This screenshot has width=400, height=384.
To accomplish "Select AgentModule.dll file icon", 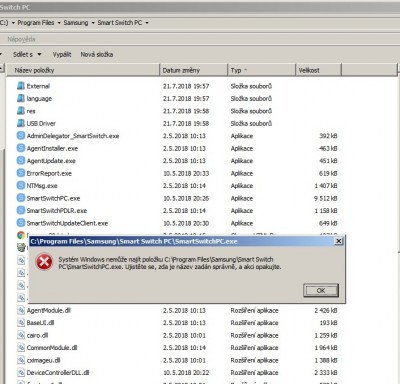I will point(21,310).
